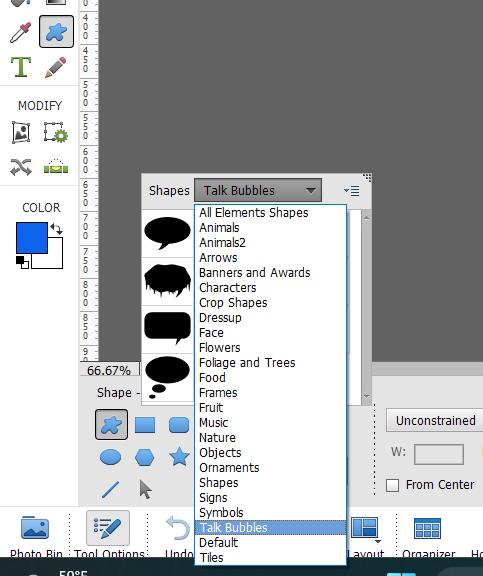Select All Elements Shapes from list
The image size is (483, 576).
tap(270, 213)
